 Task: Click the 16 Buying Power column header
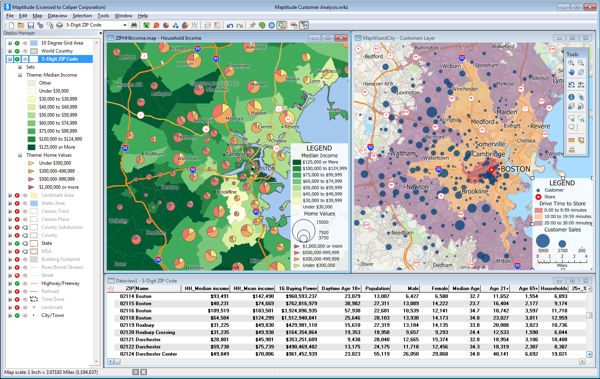(298, 288)
